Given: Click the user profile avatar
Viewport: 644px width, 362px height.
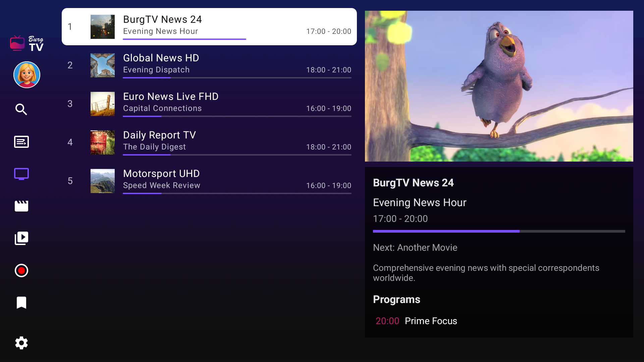Looking at the screenshot, I should click(27, 75).
